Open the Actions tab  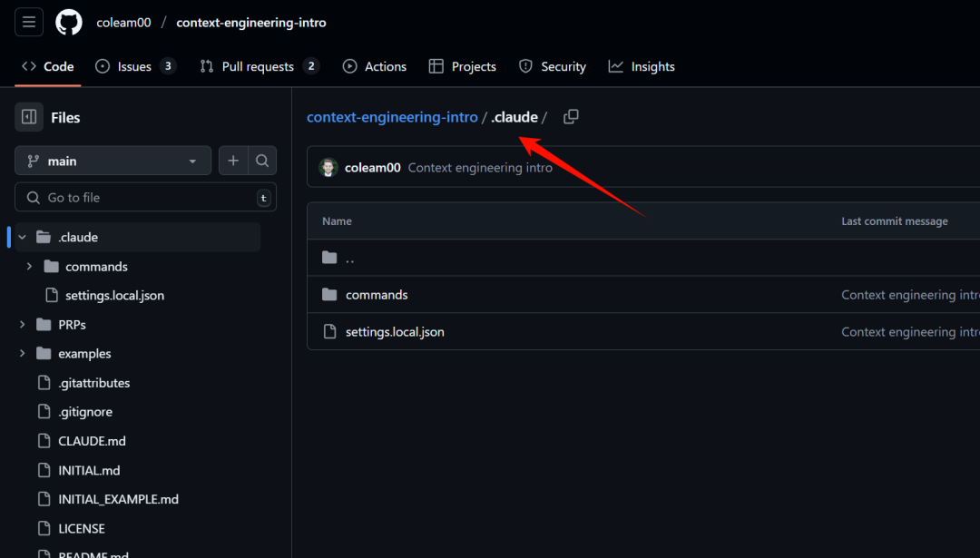click(375, 66)
